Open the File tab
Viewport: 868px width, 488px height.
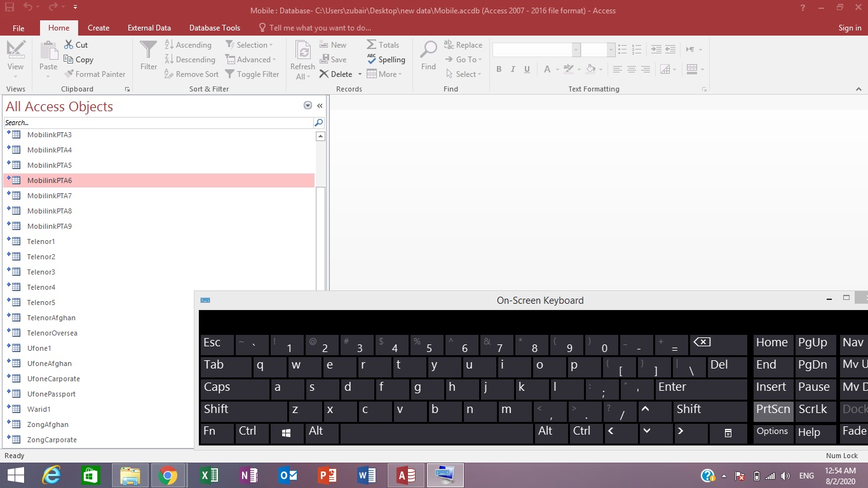tap(18, 28)
